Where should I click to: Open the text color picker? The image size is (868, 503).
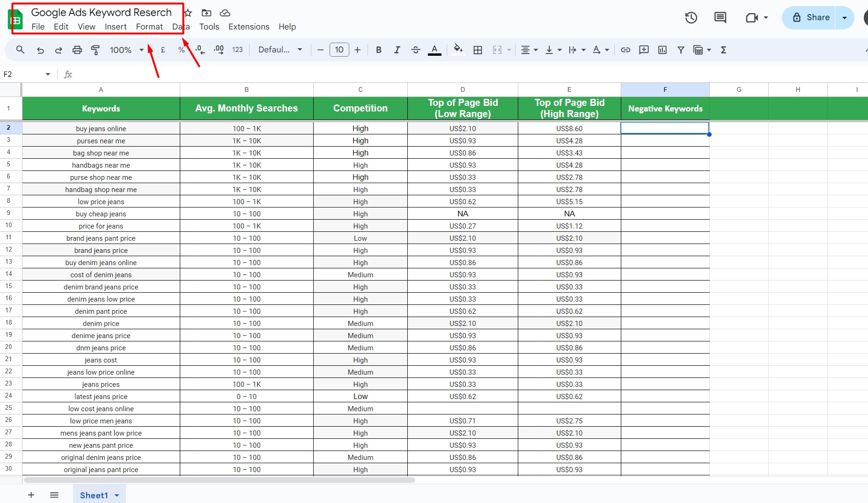434,50
